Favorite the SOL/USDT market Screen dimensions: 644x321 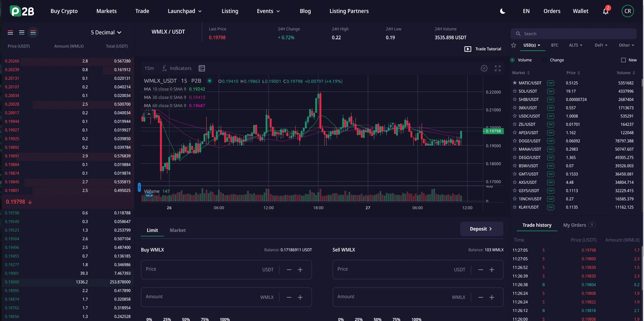515,91
